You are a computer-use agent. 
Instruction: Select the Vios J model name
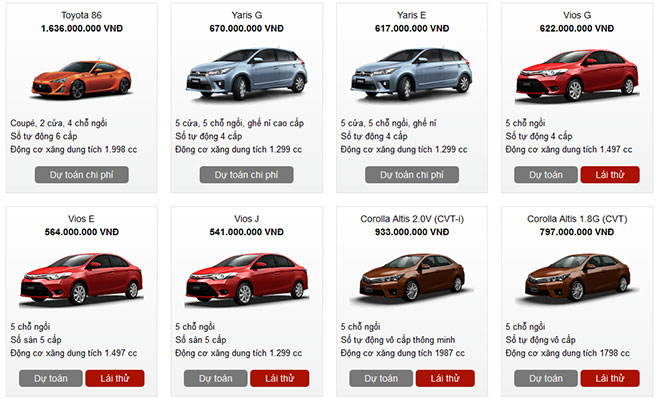(247, 219)
